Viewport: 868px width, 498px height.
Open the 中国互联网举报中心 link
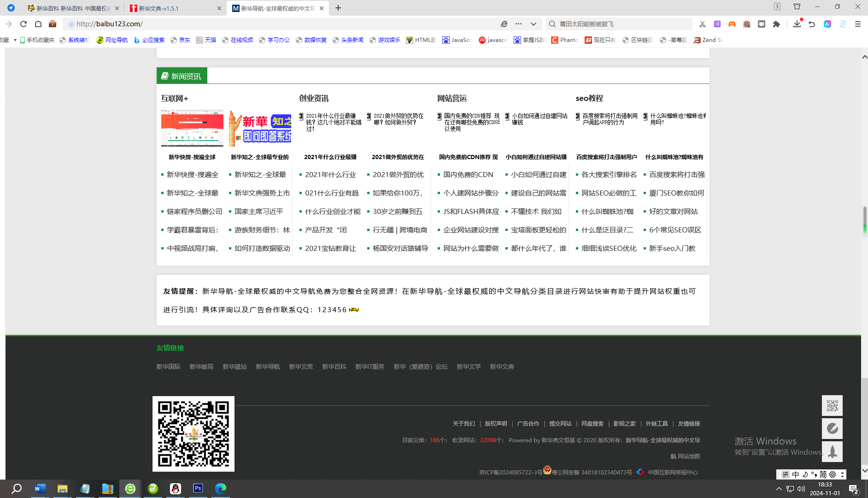tap(673, 473)
